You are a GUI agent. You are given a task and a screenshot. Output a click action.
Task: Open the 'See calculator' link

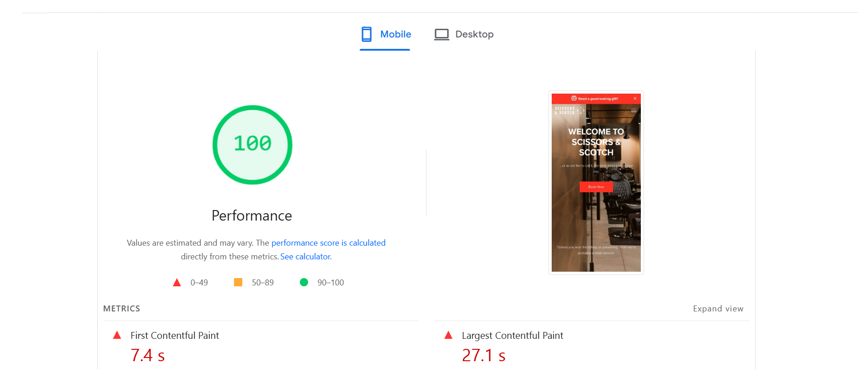click(305, 257)
